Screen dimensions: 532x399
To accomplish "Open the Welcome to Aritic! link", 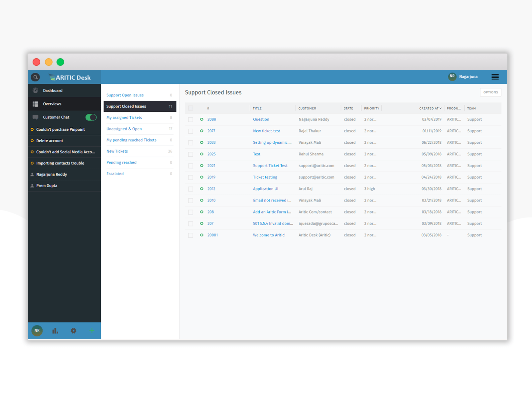I will tap(269, 235).
